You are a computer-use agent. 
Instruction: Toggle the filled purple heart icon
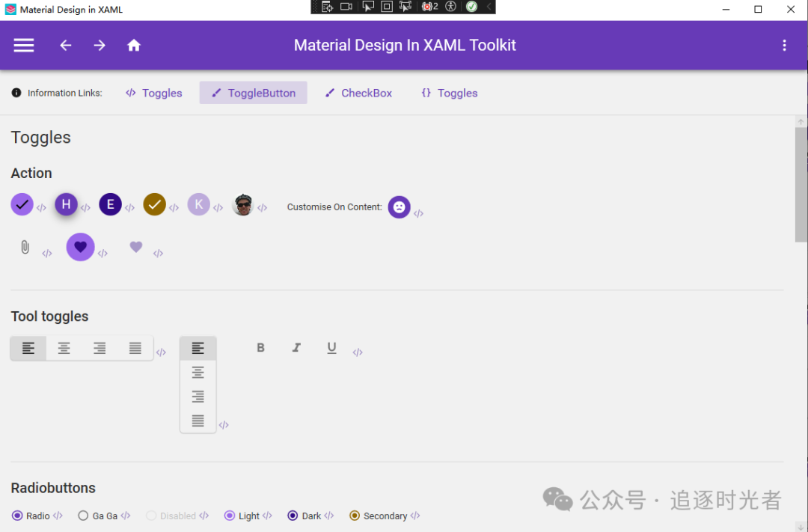80,247
